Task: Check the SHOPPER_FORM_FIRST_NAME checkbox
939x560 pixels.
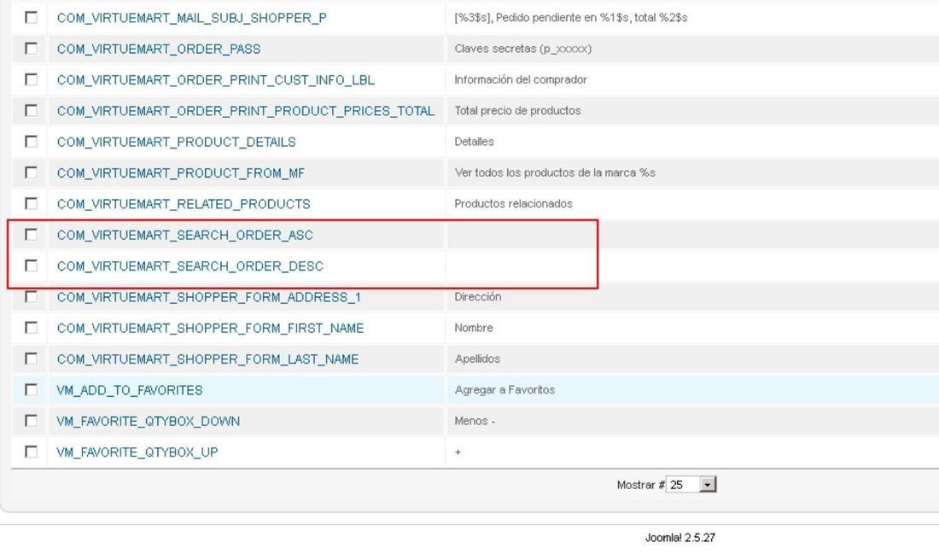Action: pos(31,328)
